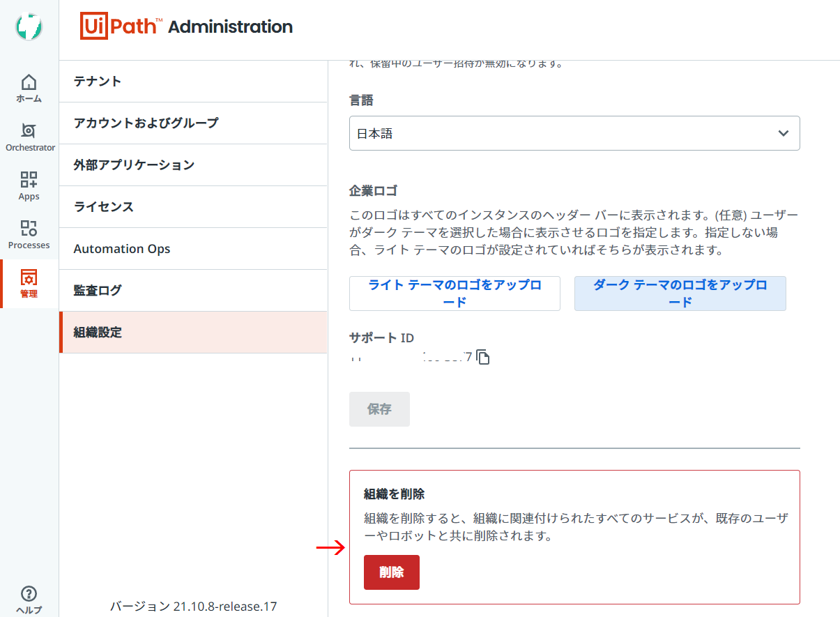
Task: Open テナント settings section
Action: click(193, 82)
